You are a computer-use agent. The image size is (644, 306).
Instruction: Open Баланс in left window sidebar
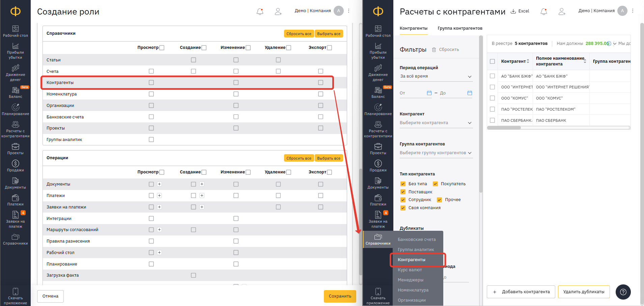pos(16,92)
